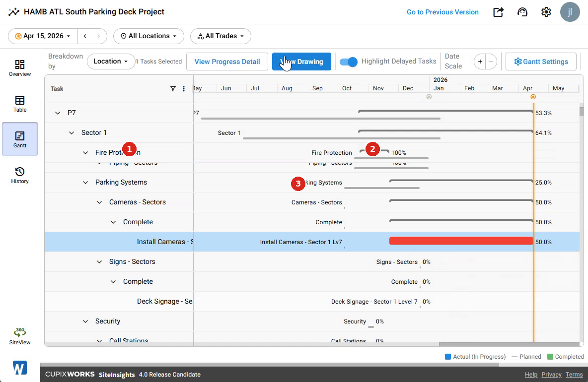The image size is (588, 382).
Task: Switch to the Table view
Action: 20,104
